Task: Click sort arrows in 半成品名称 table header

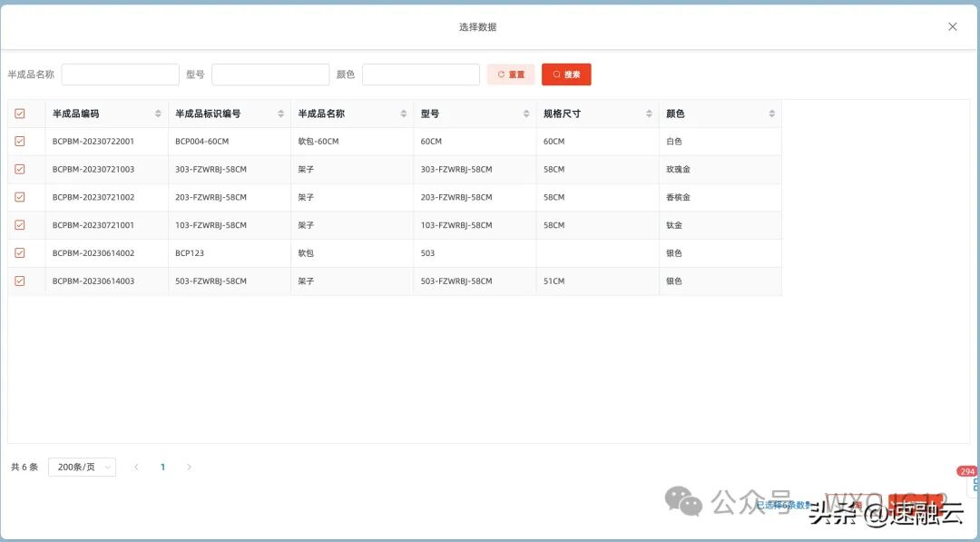Action: pyautogui.click(x=404, y=113)
